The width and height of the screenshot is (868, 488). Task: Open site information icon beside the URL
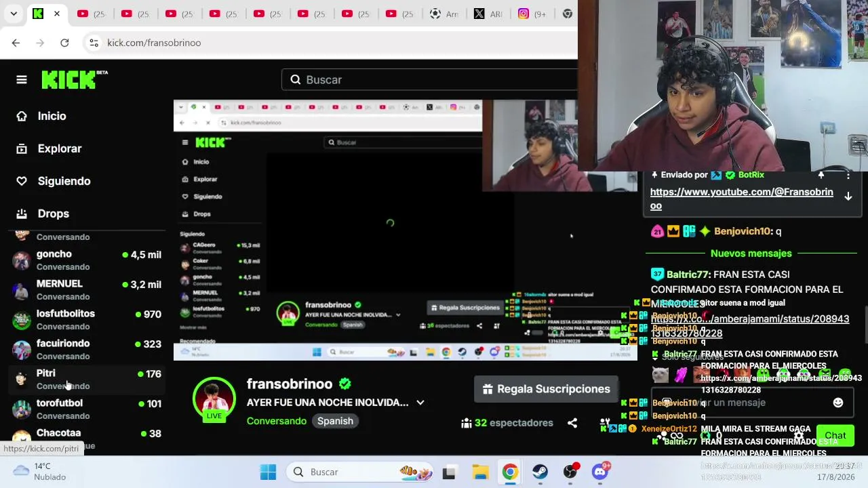click(x=94, y=43)
